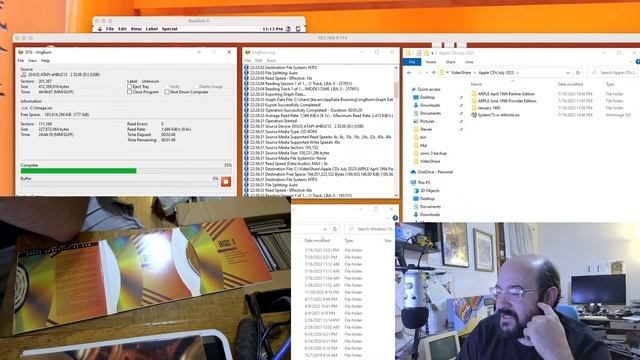The height and width of the screenshot is (360, 640).
Task: Open the Apple menu in Basilisk emulator
Action: pyautogui.click(x=100, y=29)
